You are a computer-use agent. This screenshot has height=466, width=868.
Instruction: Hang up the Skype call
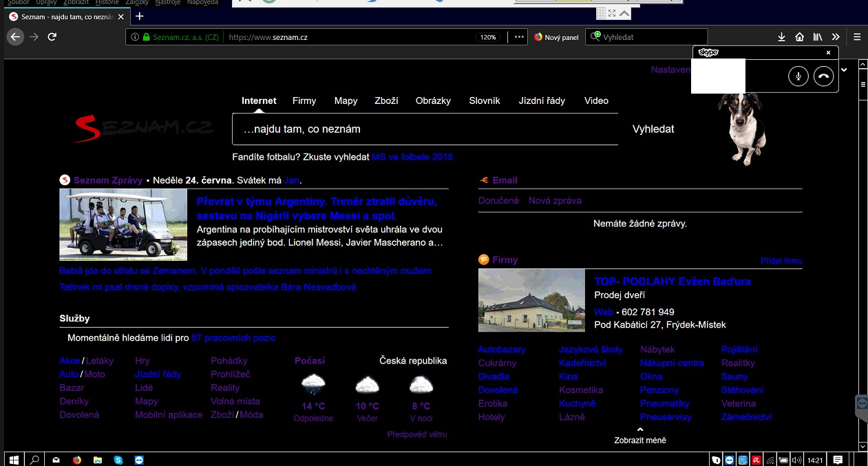pos(823,76)
